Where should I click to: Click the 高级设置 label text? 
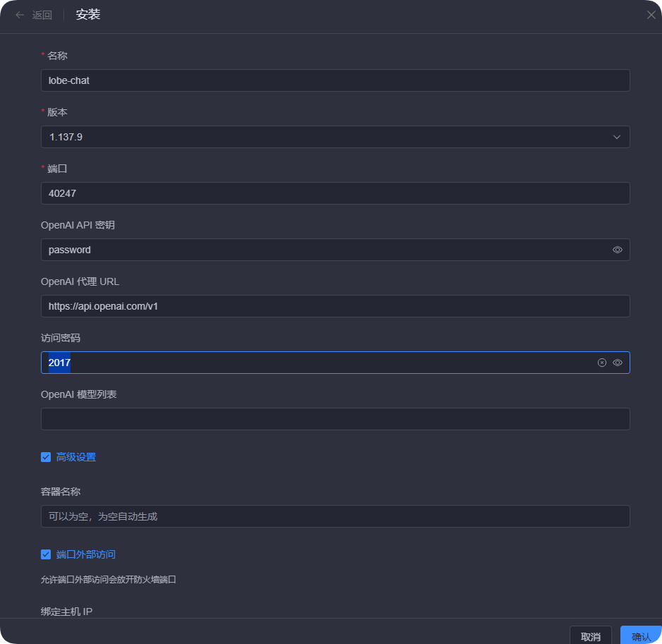pyautogui.click(x=76, y=457)
